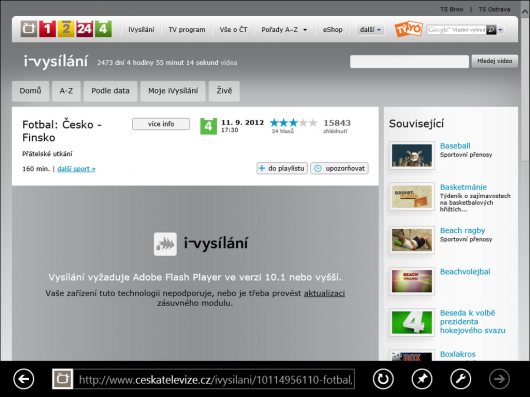
Task: Switch to the Podle data tab
Action: click(111, 91)
